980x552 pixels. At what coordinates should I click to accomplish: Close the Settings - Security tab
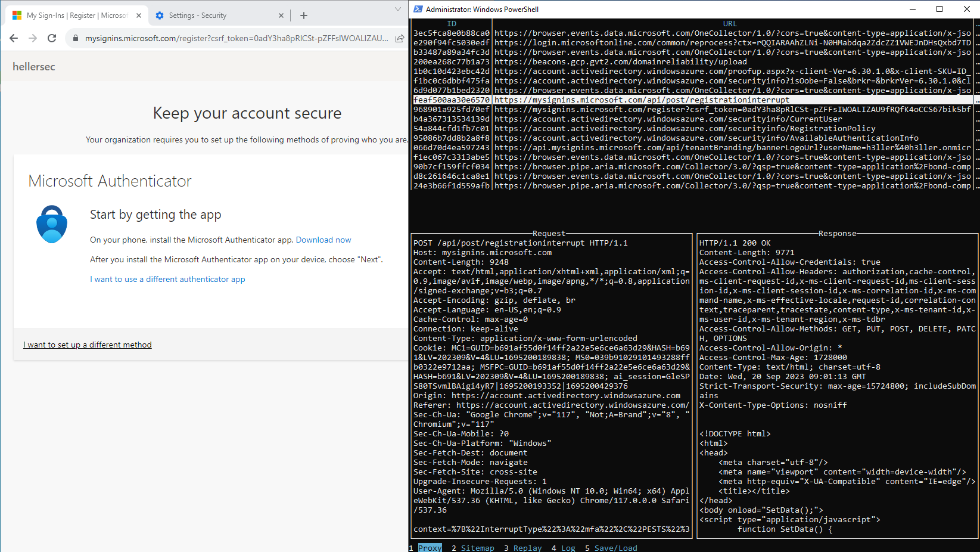[281, 15]
